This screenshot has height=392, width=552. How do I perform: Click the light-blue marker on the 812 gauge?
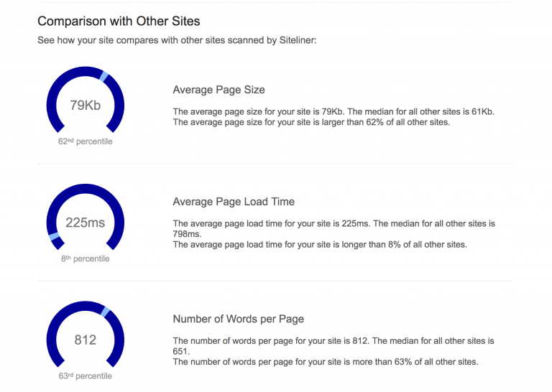pyautogui.click(x=105, y=312)
